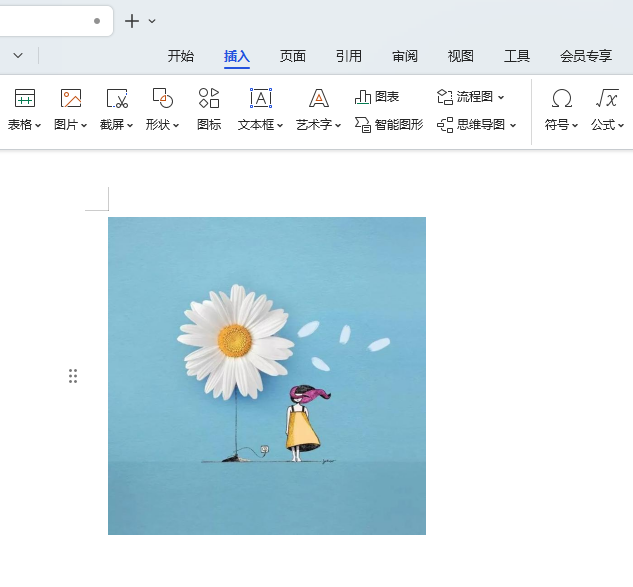Open the Member Exclusive (会员专享) tab
The width and height of the screenshot is (633, 587).
[x=585, y=56]
